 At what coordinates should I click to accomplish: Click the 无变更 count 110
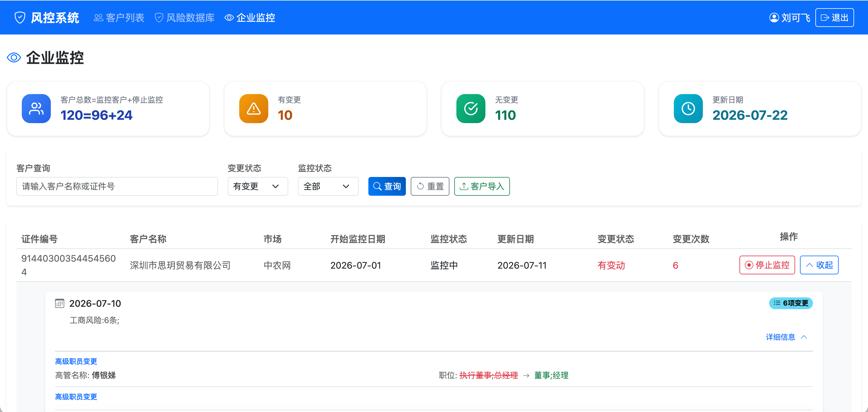tap(505, 115)
